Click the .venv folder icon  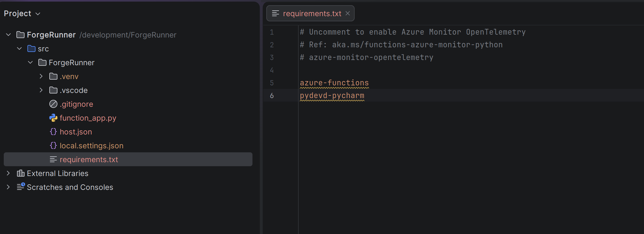(53, 76)
